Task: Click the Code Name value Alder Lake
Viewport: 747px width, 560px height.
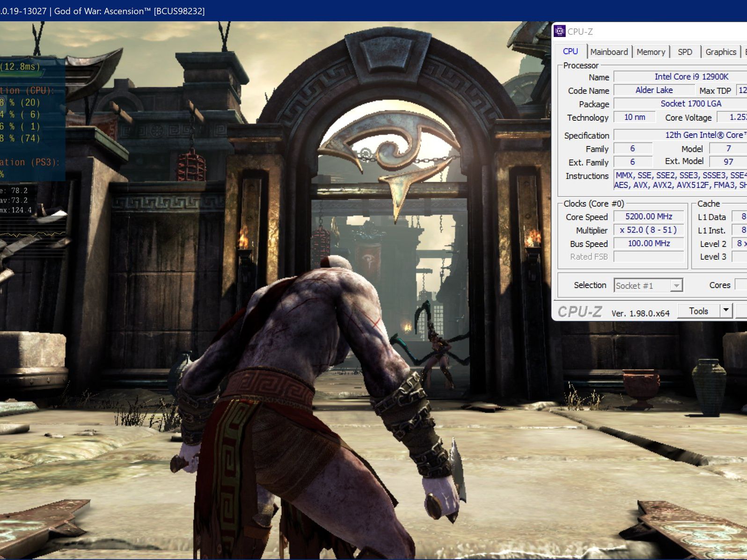Action: click(654, 90)
